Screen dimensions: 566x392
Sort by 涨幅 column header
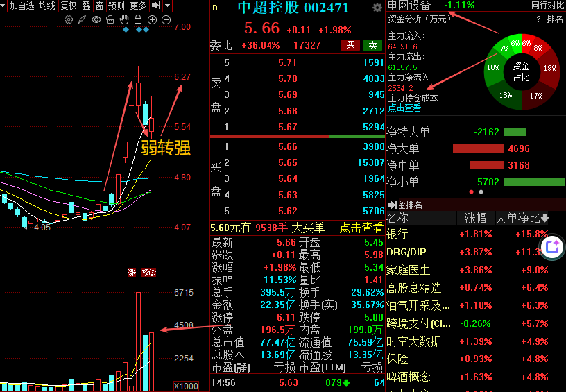pyautogui.click(x=475, y=218)
